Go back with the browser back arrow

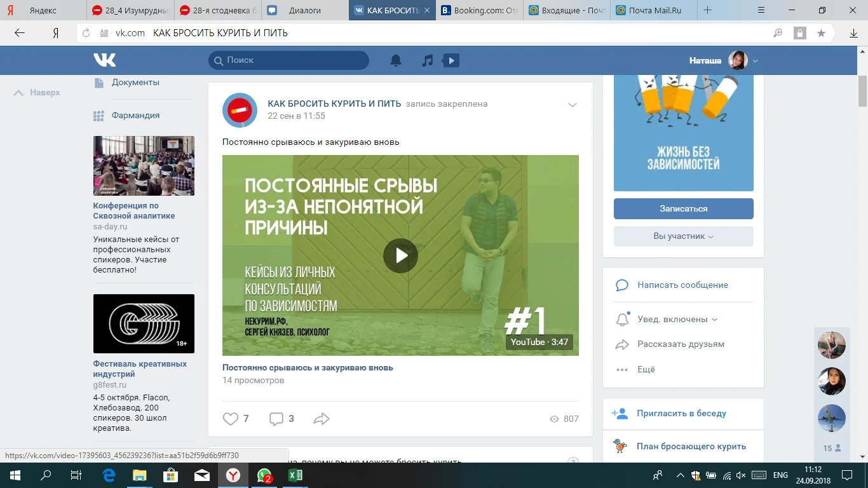tap(20, 33)
